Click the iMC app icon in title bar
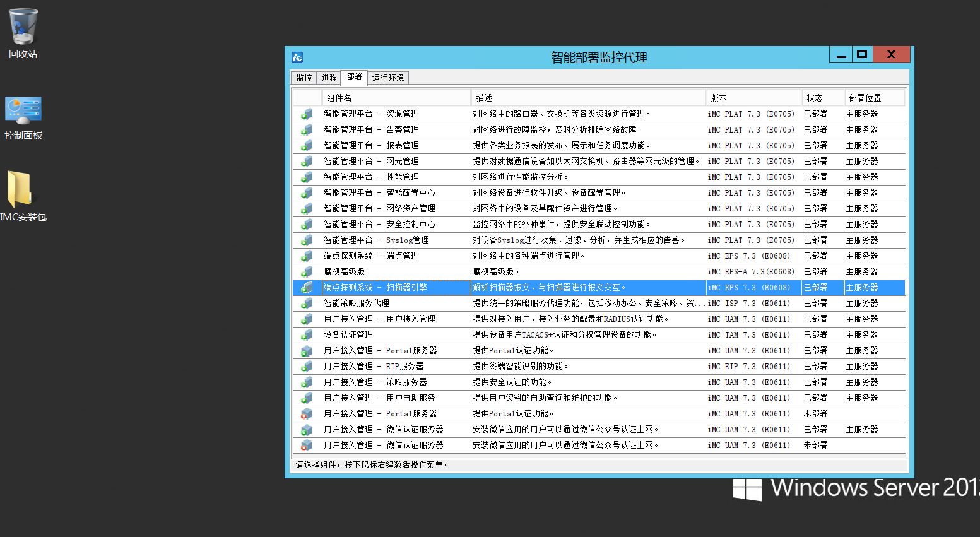 click(297, 57)
